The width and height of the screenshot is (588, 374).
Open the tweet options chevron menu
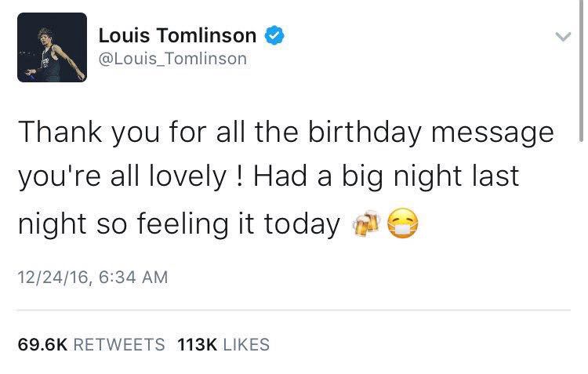(x=562, y=36)
